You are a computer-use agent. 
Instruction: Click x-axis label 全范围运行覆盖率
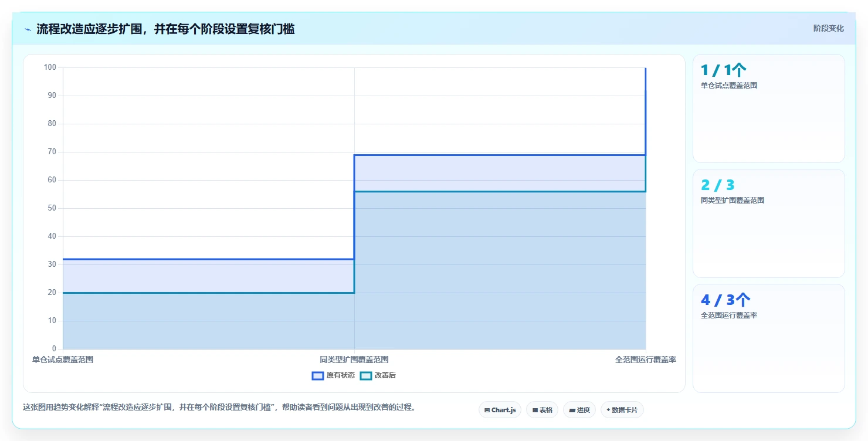click(x=646, y=359)
